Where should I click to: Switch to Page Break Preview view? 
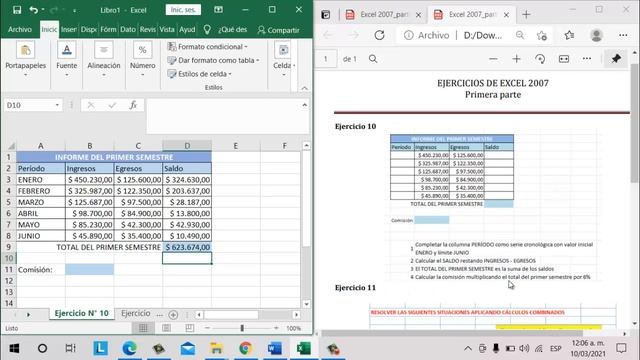coord(189,328)
